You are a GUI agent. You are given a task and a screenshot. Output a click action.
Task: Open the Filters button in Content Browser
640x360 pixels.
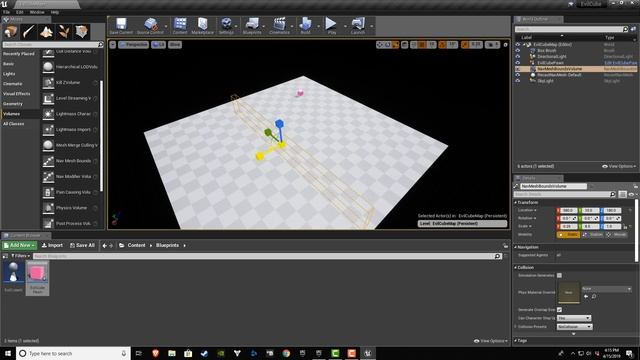point(20,256)
